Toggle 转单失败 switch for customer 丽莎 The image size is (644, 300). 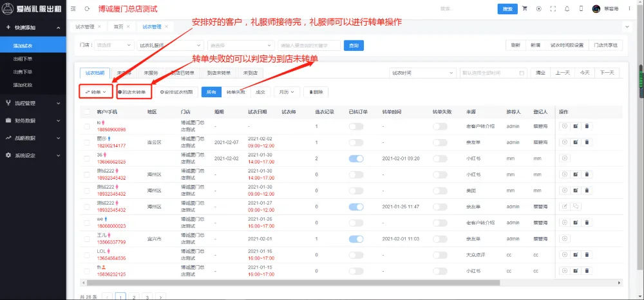pos(440,142)
